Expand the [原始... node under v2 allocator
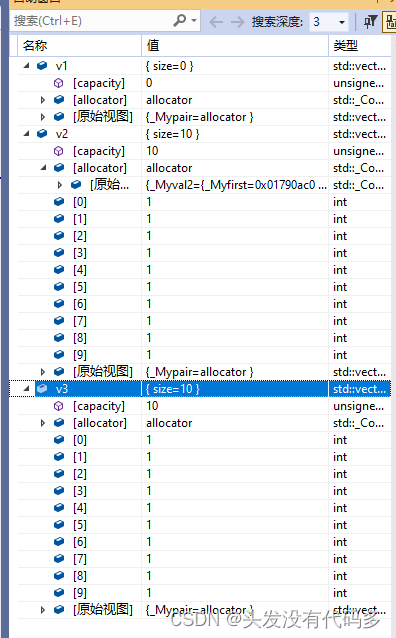 [x=60, y=185]
